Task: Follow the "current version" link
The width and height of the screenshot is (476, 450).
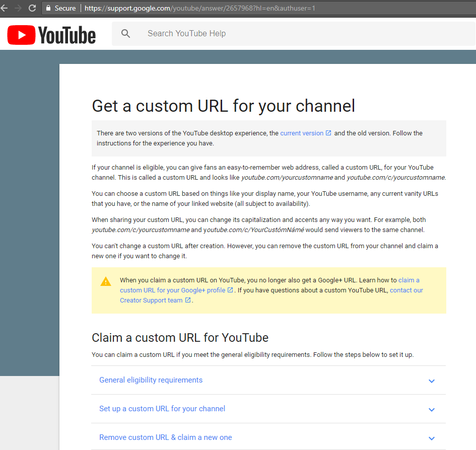Action: pyautogui.click(x=302, y=133)
